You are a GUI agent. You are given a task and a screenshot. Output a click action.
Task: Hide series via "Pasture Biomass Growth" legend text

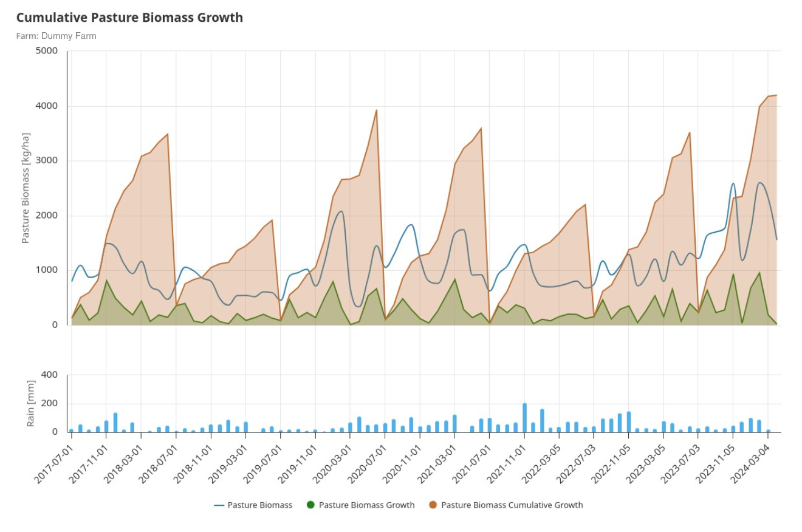[x=366, y=505]
